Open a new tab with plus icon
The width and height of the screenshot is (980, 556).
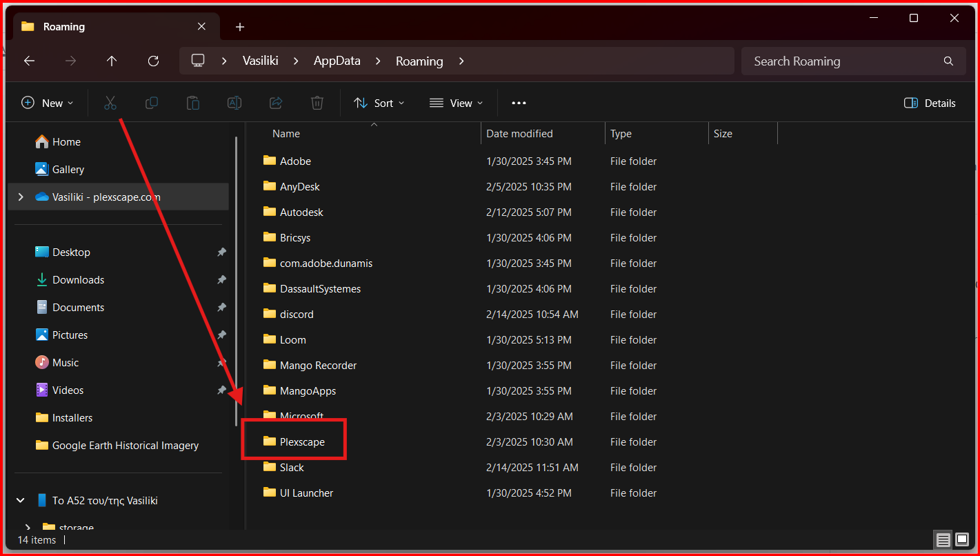(240, 27)
